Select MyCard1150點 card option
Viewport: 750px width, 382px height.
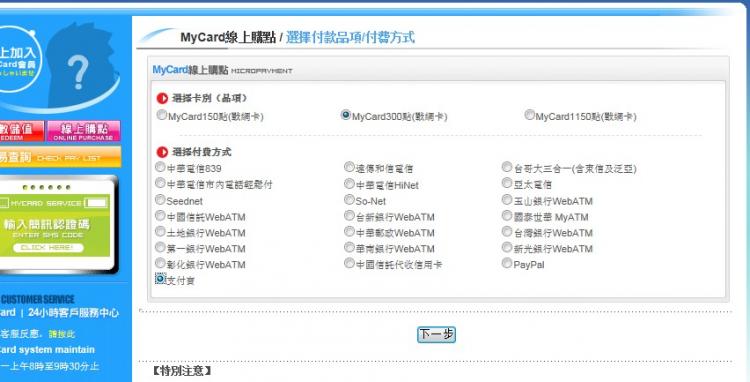pyautogui.click(x=529, y=115)
